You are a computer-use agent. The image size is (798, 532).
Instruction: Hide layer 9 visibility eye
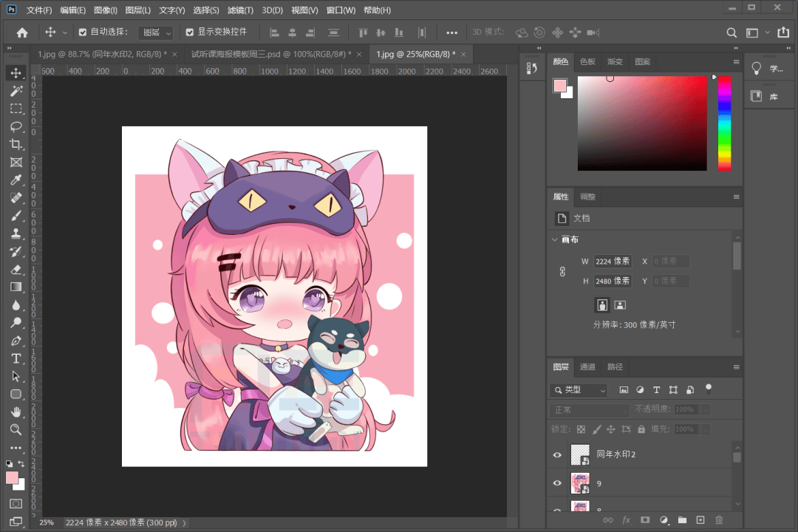click(x=557, y=483)
